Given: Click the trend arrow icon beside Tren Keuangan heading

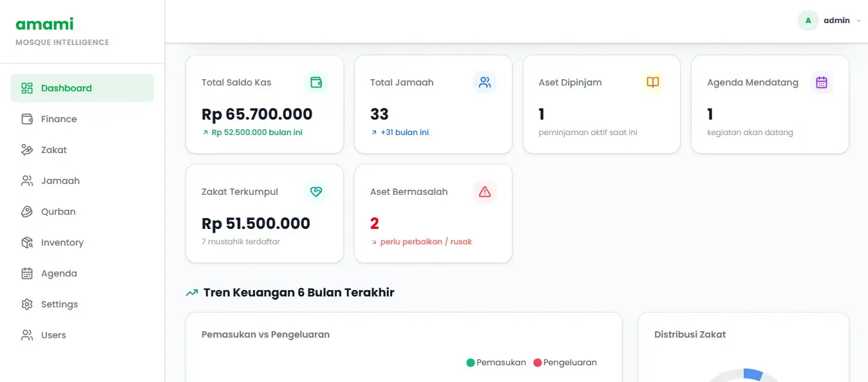Looking at the screenshot, I should [192, 293].
